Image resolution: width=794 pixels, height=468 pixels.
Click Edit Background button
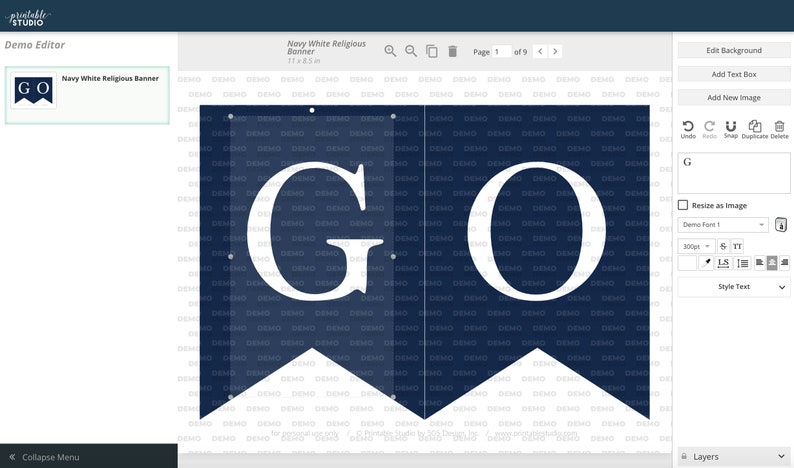pos(734,50)
